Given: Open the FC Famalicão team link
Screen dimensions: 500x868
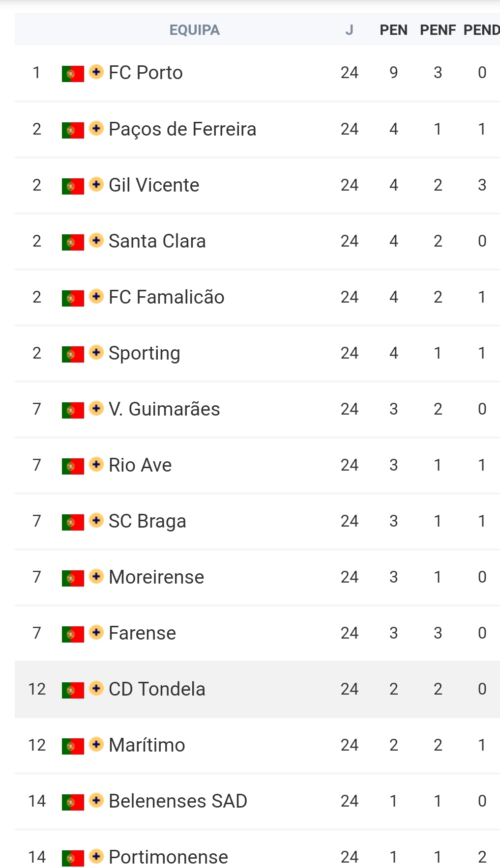Looking at the screenshot, I should click(x=166, y=297).
